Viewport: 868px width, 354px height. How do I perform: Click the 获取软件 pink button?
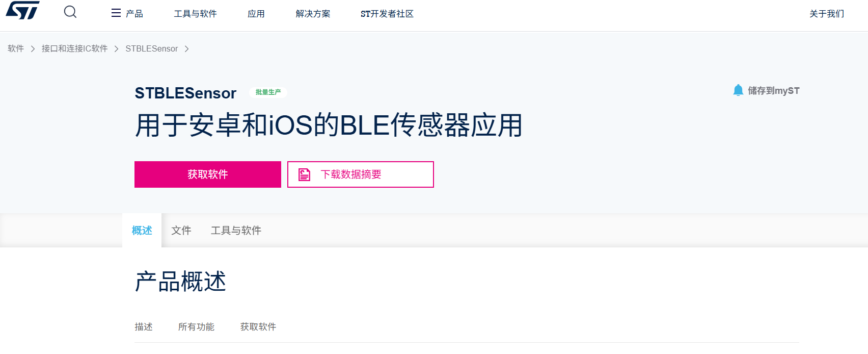point(207,174)
